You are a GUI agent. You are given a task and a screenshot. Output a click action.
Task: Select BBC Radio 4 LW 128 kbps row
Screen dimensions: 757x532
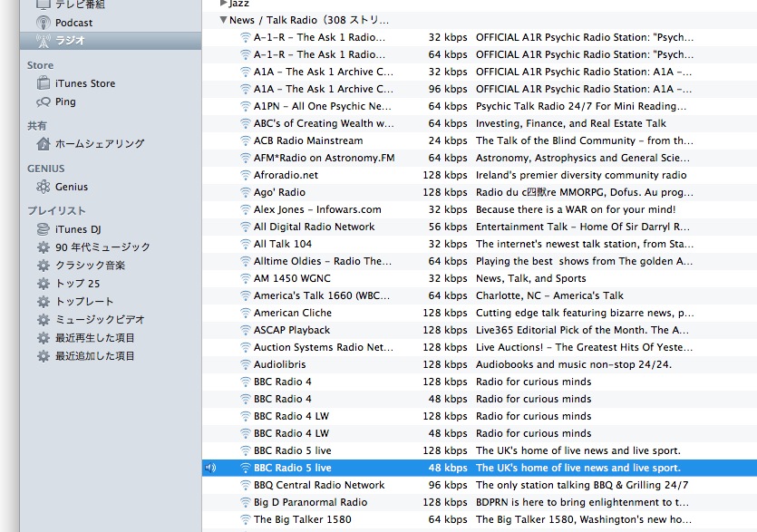(480, 416)
